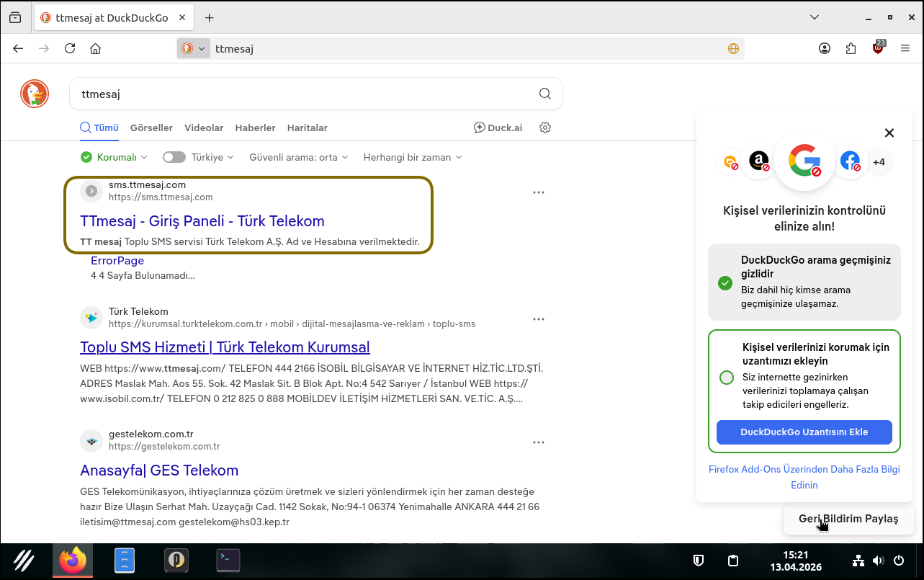Select extension protection radio option
The width and height of the screenshot is (924, 580).
point(727,378)
